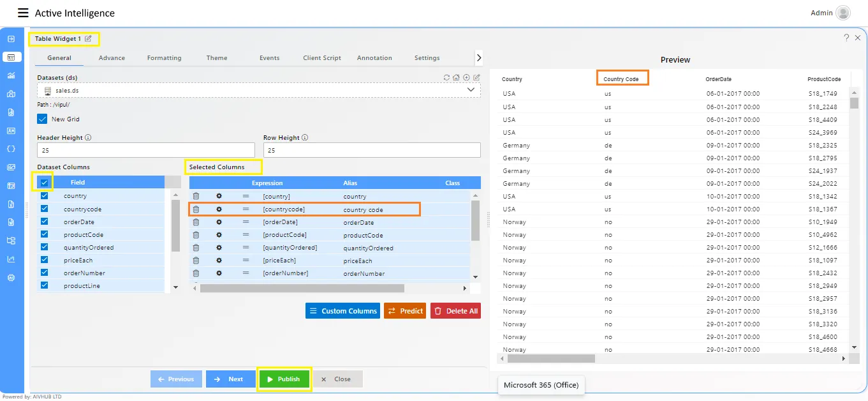Click the Next button
This screenshot has height=401, width=868.
pyautogui.click(x=230, y=379)
